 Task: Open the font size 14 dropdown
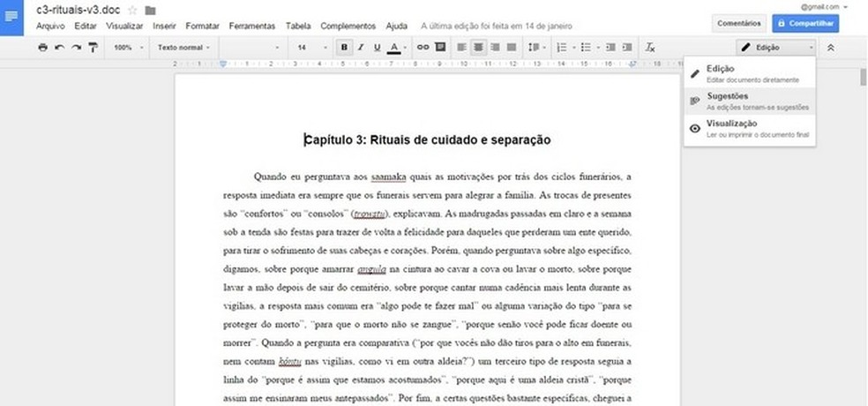311,48
